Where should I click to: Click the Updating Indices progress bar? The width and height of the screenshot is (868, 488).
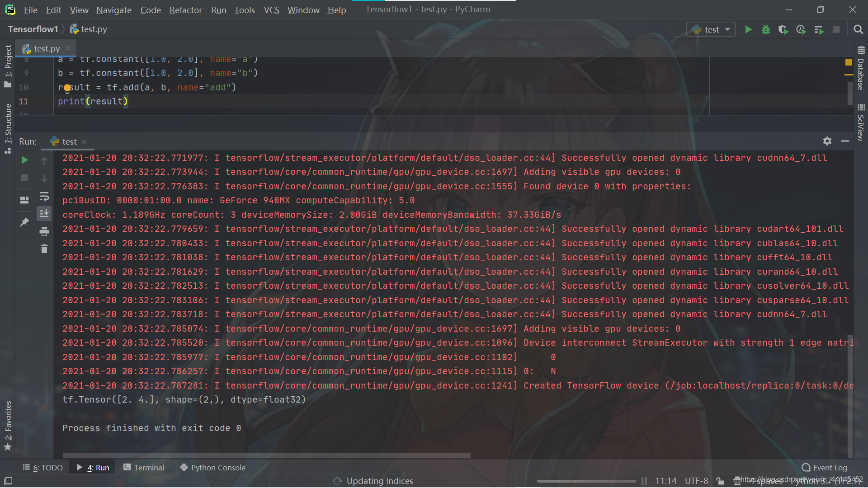tap(586, 481)
